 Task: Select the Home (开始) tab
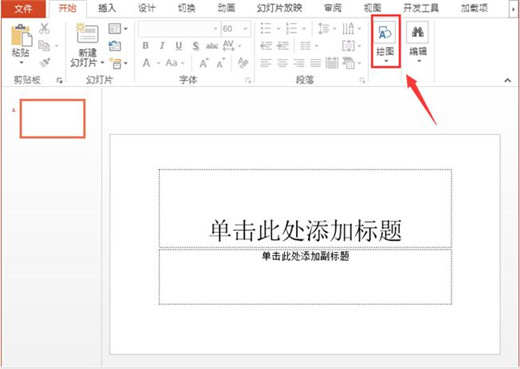click(68, 8)
